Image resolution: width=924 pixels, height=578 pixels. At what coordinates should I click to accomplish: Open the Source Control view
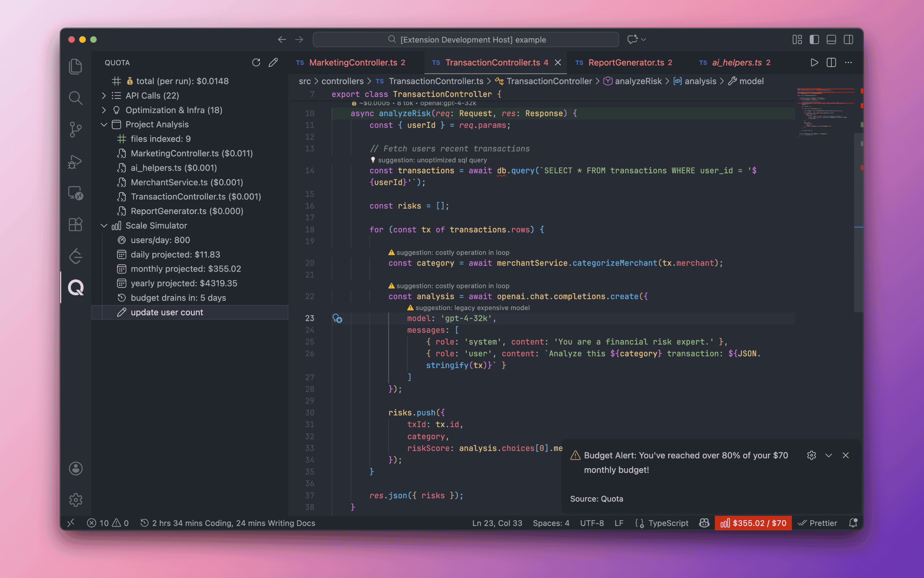[76, 130]
